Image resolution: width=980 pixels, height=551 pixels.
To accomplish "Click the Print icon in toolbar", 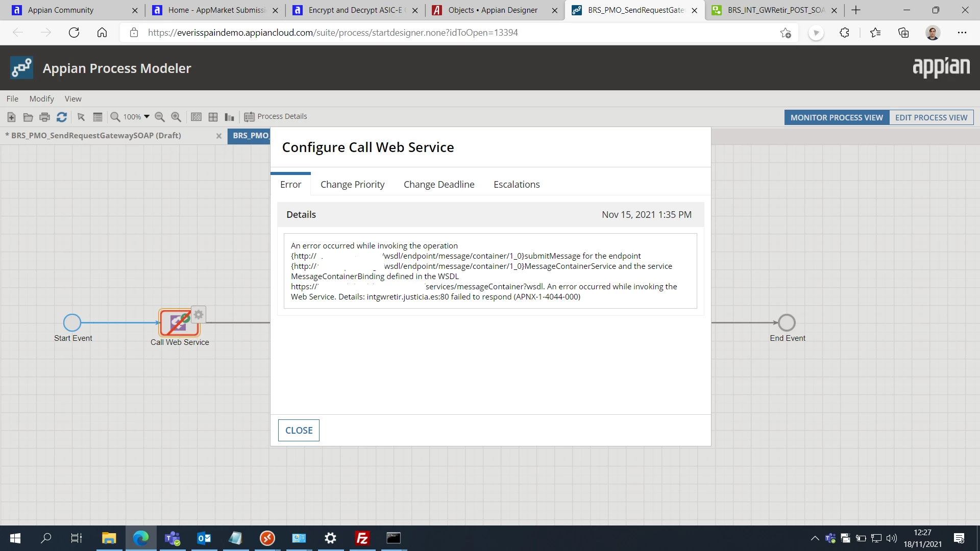I will tap(45, 117).
